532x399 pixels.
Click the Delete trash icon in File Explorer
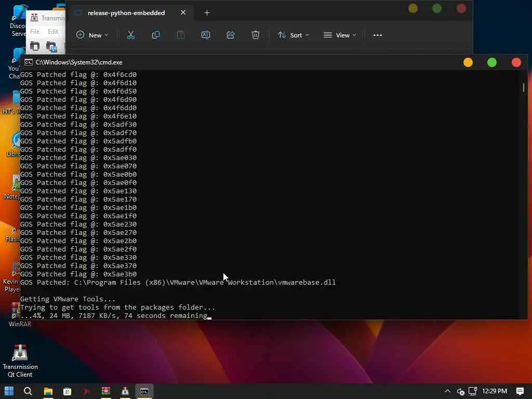pyautogui.click(x=256, y=35)
